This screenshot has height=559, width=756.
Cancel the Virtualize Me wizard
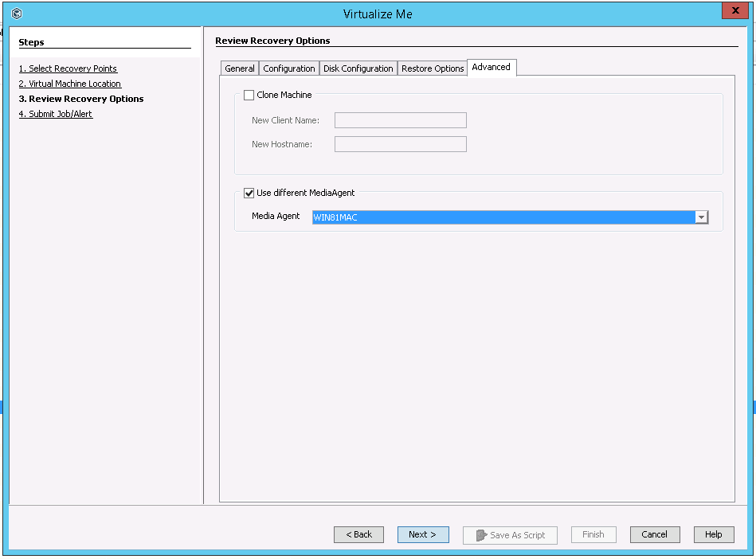tap(654, 535)
